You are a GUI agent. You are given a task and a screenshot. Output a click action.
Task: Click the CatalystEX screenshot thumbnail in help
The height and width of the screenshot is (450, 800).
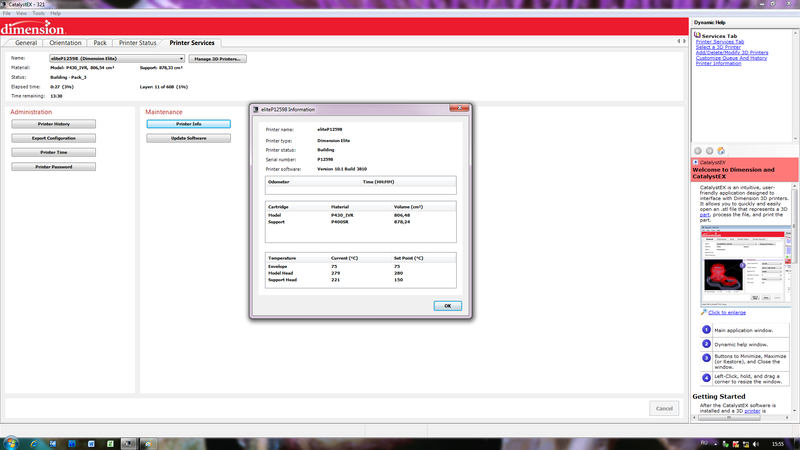tap(746, 266)
